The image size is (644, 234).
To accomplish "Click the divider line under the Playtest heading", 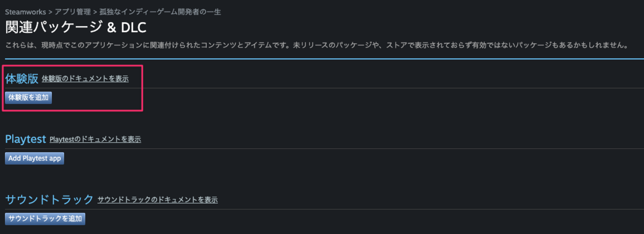I will pos(322,148).
